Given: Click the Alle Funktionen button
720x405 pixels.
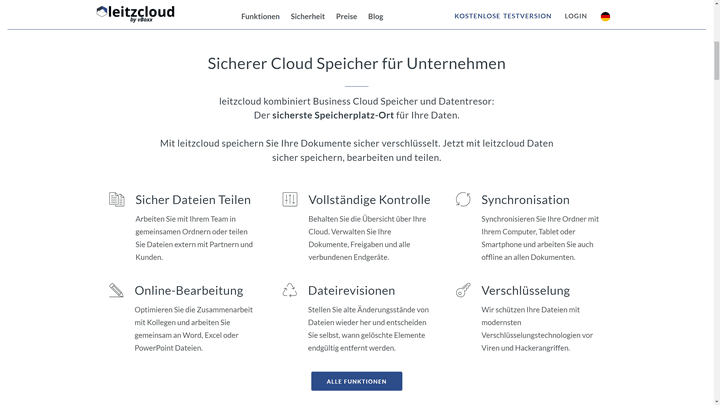Looking at the screenshot, I should coord(356,381).
